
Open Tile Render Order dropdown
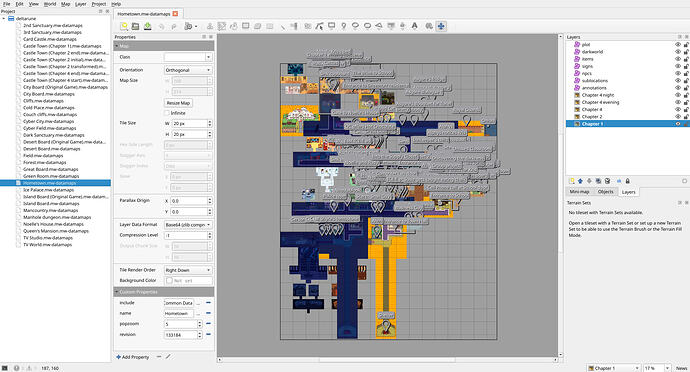pos(188,270)
